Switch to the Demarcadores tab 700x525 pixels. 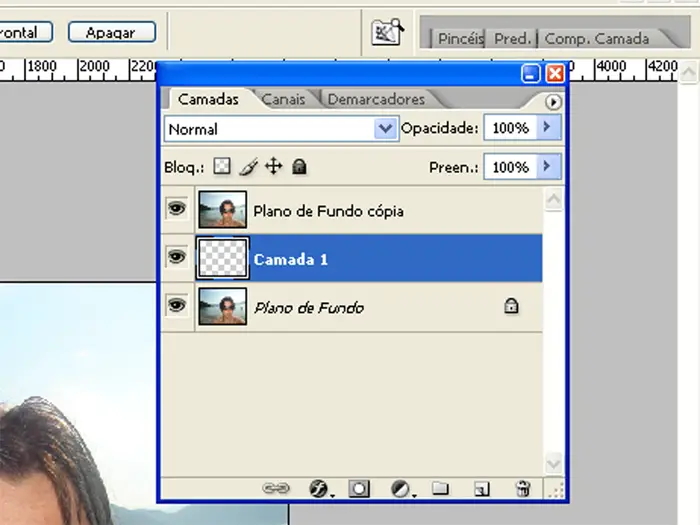click(x=376, y=99)
